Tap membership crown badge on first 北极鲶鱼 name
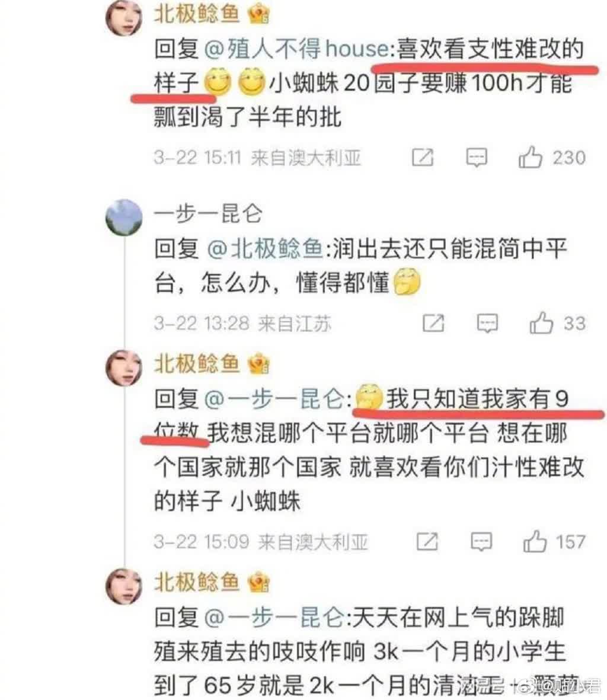 (259, 14)
